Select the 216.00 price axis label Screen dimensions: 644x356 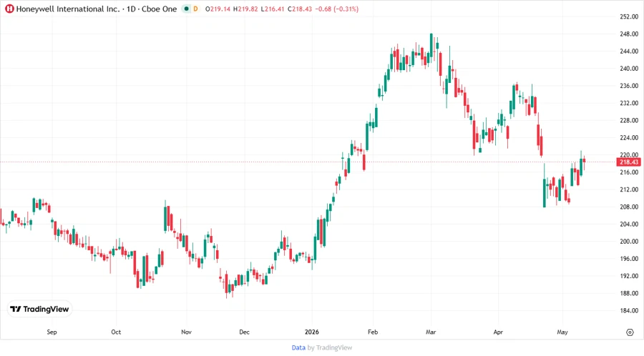pyautogui.click(x=629, y=172)
